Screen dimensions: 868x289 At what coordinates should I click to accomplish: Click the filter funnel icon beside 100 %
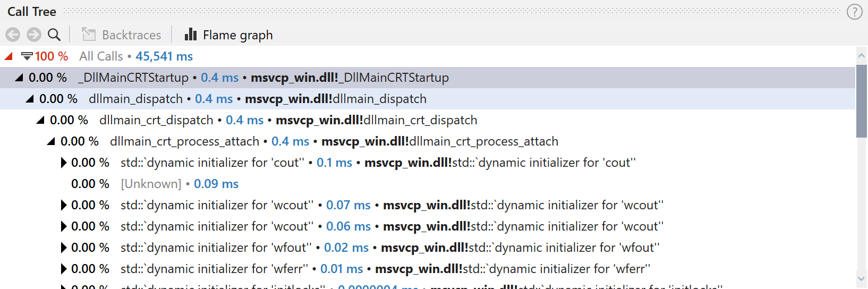coord(27,56)
